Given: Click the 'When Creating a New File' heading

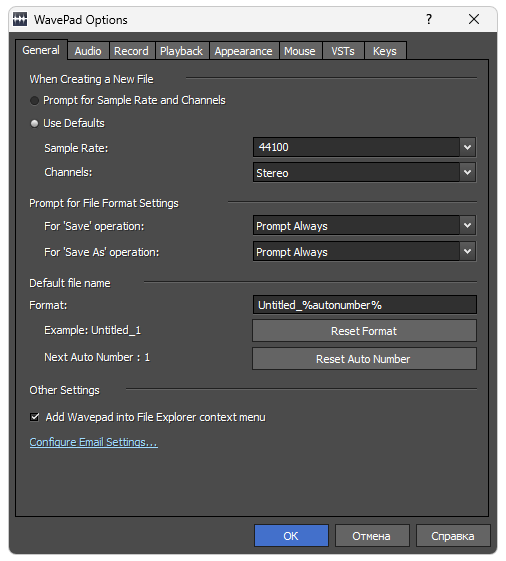Looking at the screenshot, I should coord(91,79).
